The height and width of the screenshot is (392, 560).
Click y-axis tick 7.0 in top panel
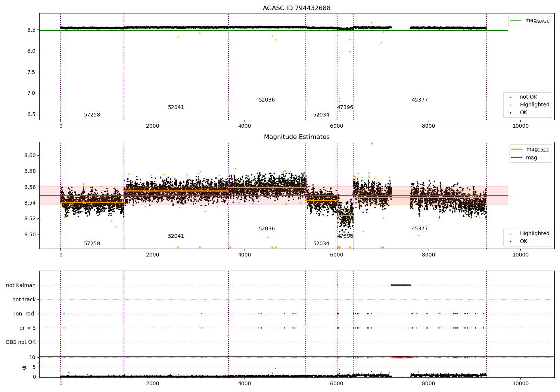pyautogui.click(x=31, y=93)
